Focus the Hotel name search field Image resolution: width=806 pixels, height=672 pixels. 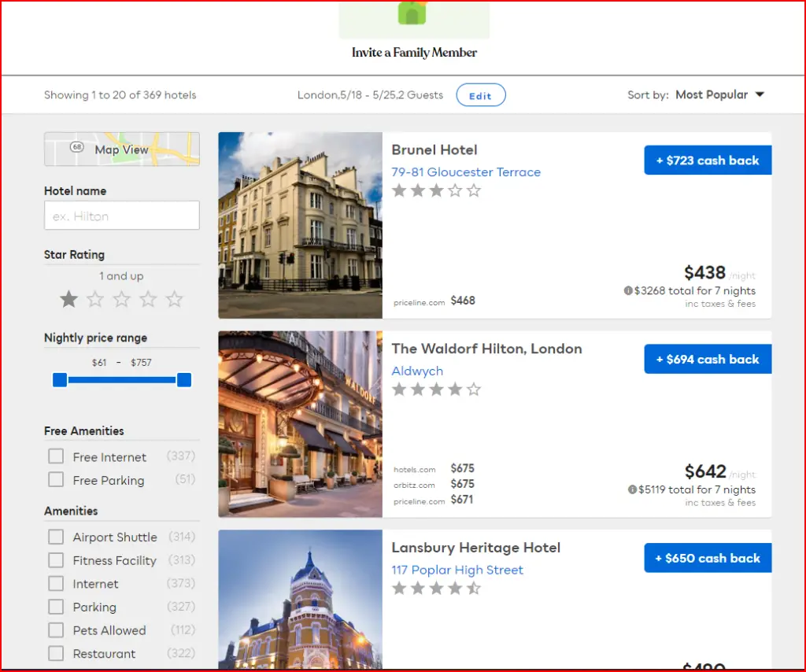122,216
